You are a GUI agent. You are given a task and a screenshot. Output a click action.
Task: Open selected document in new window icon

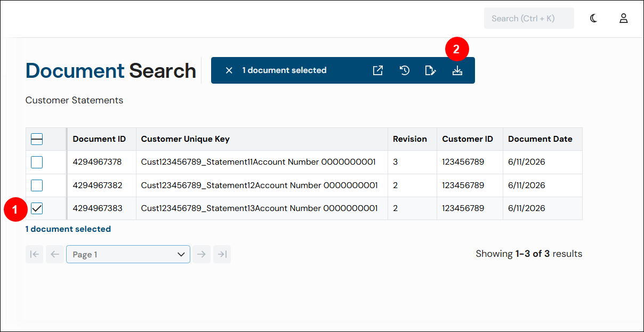coord(378,70)
